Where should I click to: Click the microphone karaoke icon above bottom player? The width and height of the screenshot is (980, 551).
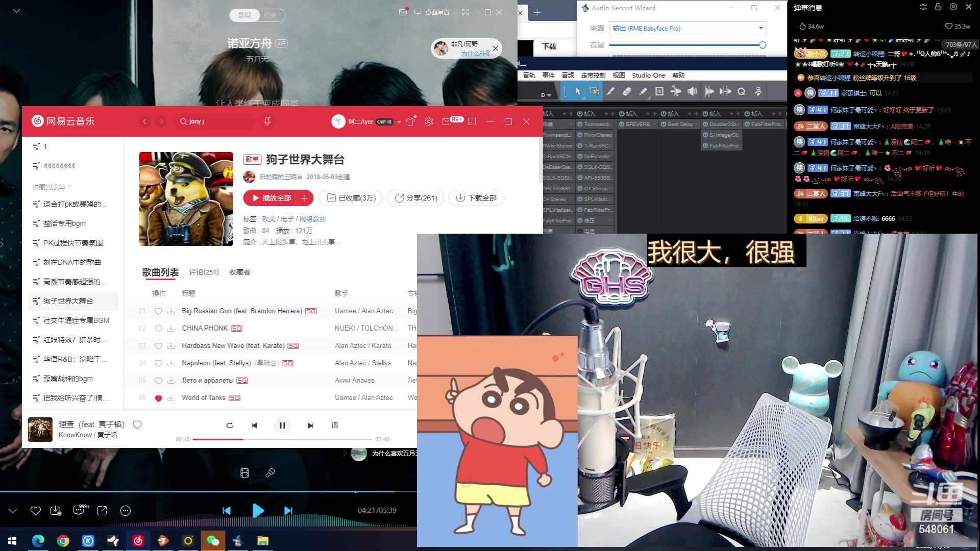coord(271,473)
